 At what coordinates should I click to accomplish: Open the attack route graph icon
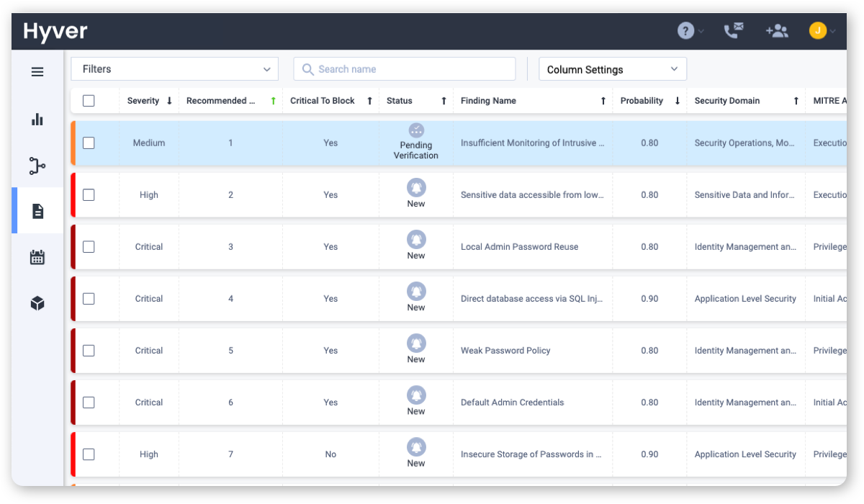[37, 166]
